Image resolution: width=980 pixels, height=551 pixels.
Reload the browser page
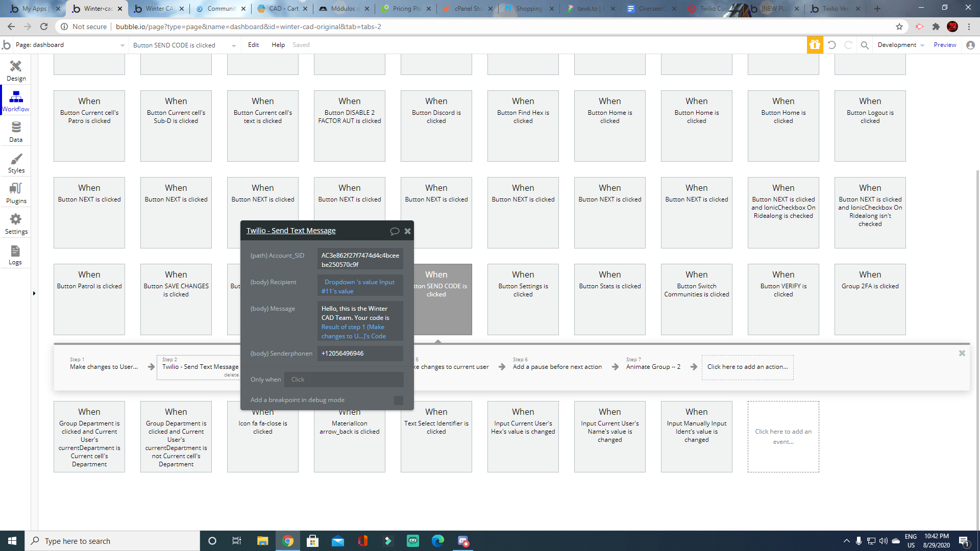[44, 27]
